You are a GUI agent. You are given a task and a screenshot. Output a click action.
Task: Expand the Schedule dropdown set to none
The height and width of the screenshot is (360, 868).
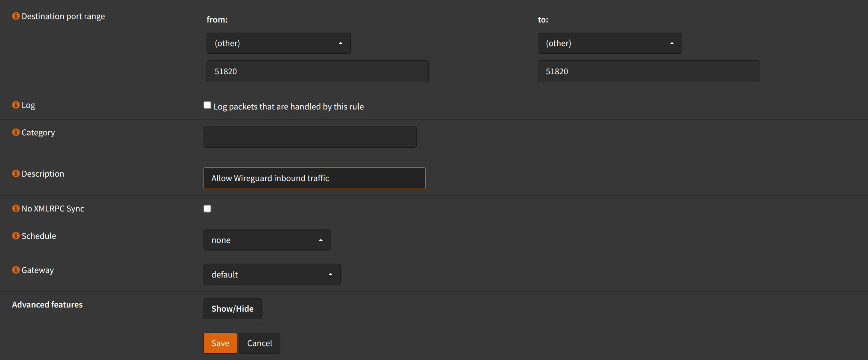(267, 240)
